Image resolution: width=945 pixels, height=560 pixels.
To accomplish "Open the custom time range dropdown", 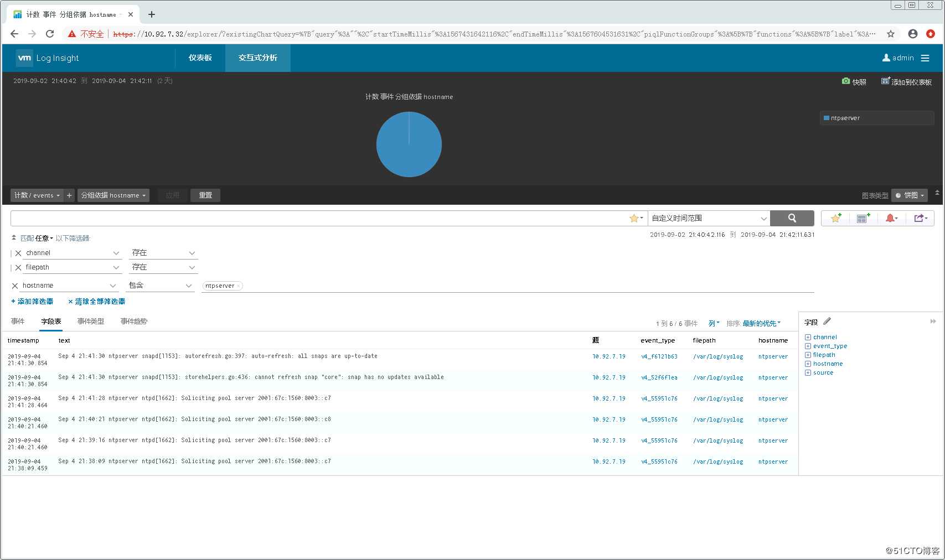I will click(x=709, y=218).
